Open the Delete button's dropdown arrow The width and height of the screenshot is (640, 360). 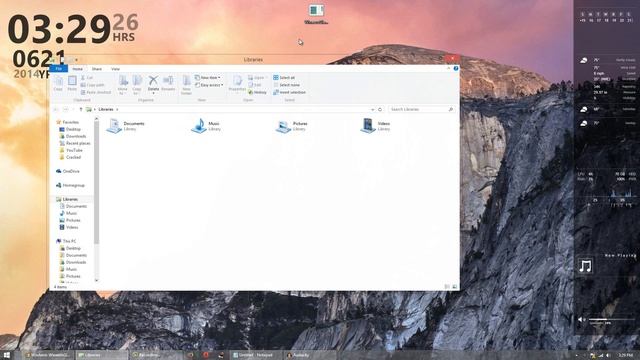(153, 93)
